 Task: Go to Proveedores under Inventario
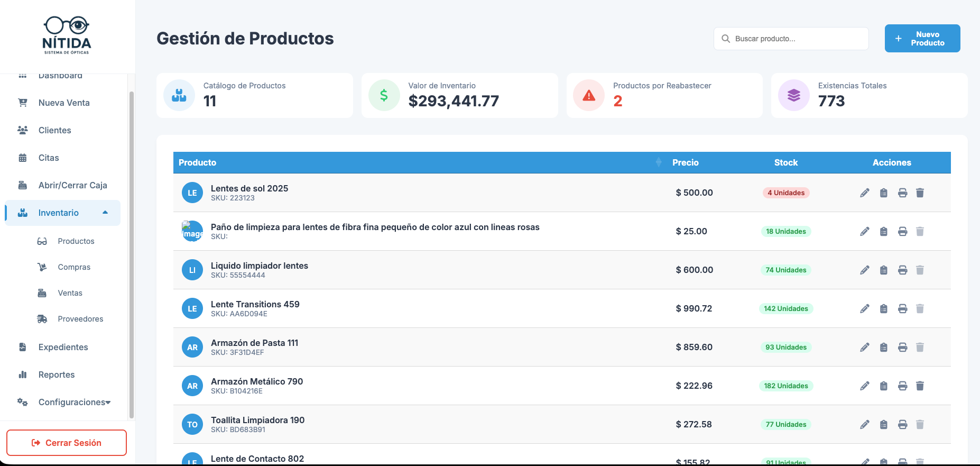click(80, 319)
